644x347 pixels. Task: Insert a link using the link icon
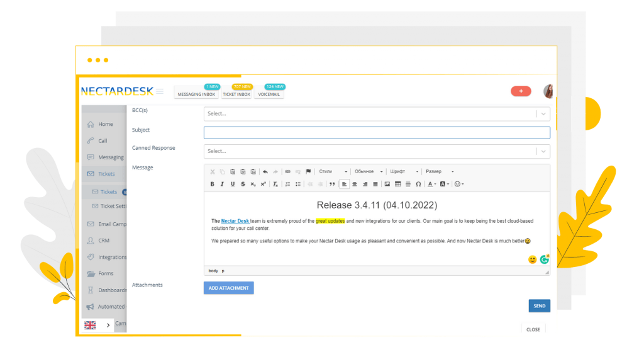[x=287, y=171]
